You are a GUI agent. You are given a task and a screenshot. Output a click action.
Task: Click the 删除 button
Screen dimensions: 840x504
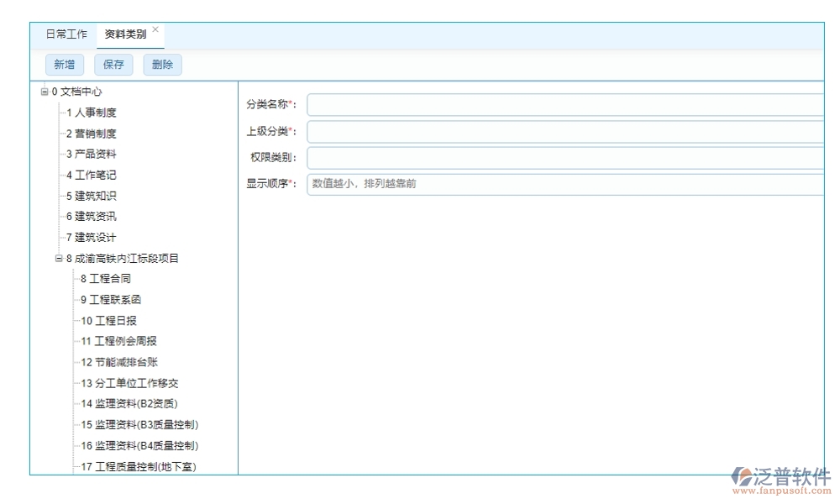point(162,64)
